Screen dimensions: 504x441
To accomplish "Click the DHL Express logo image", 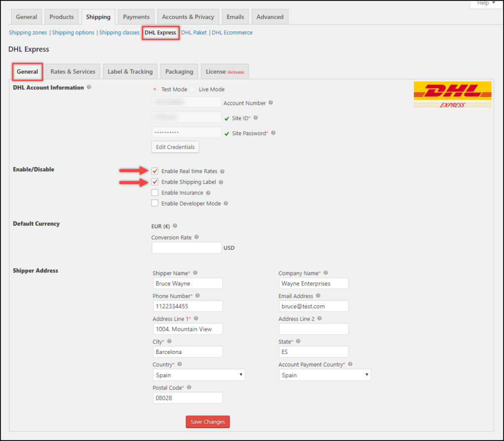I will tap(452, 95).
